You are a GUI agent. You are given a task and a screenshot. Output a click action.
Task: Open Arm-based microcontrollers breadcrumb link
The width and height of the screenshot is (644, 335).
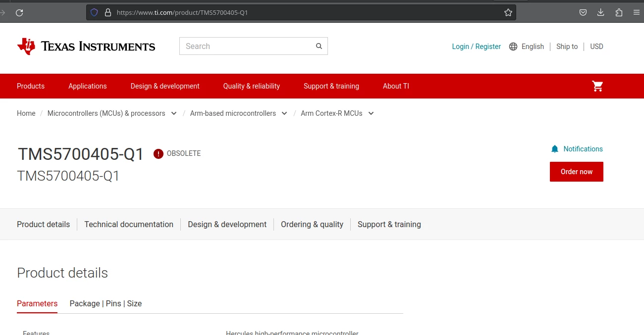tap(233, 113)
